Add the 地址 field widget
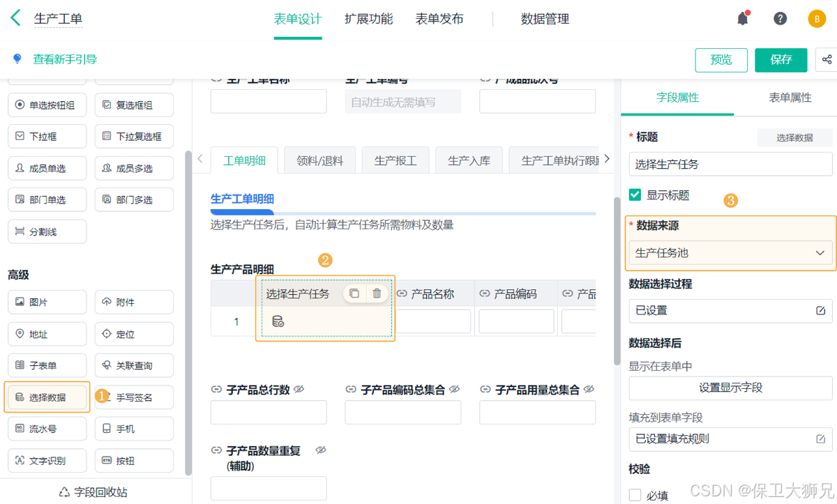837x504 pixels. pos(47,334)
